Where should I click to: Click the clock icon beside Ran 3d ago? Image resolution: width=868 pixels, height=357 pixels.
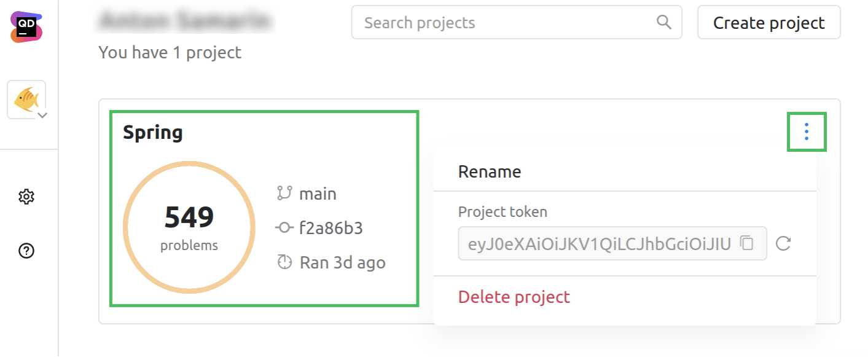pos(284,263)
